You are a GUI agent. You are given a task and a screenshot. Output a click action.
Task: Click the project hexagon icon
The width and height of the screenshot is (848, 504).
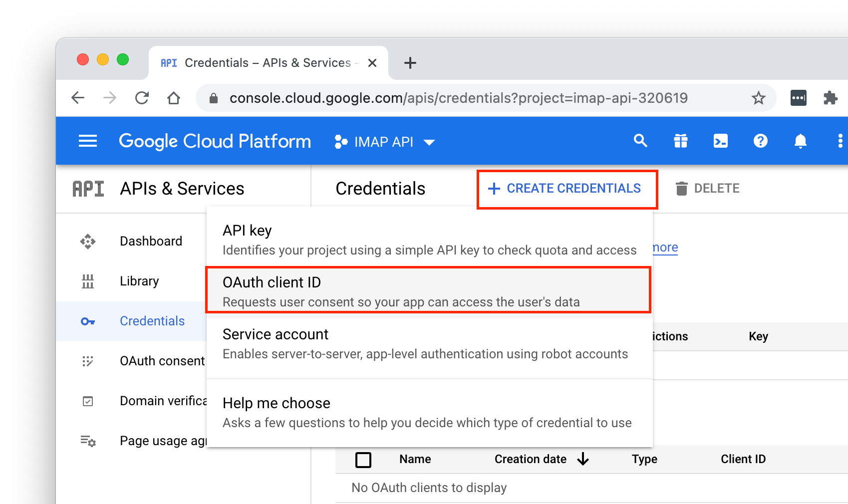pos(341,142)
